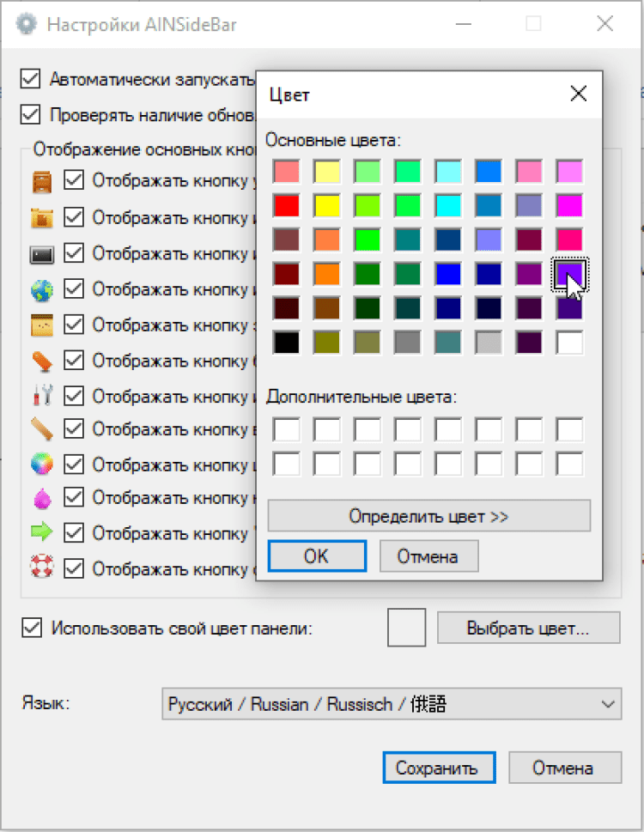Click the screwdriver and wrench icon
The image size is (644, 832).
(x=42, y=395)
